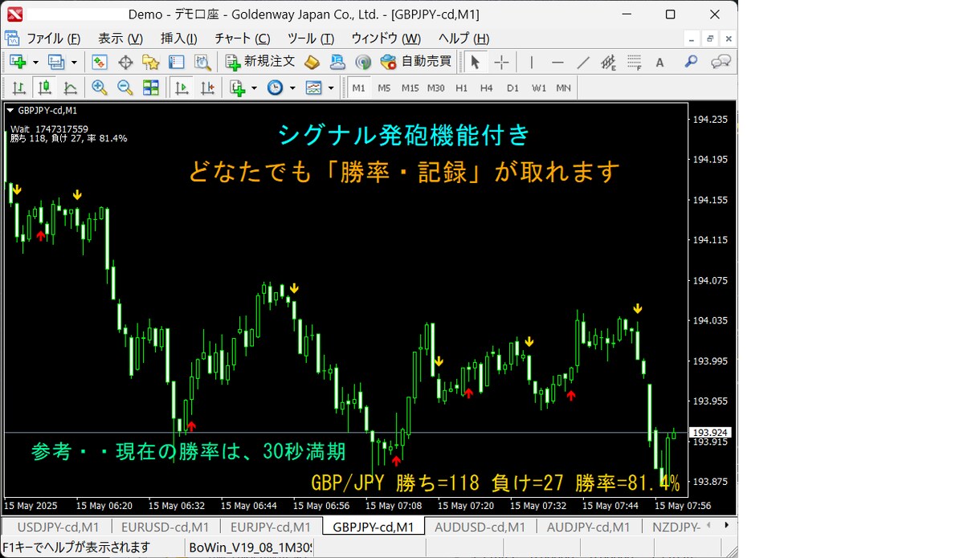
Task: Zoom out of the chart
Action: coord(125,88)
